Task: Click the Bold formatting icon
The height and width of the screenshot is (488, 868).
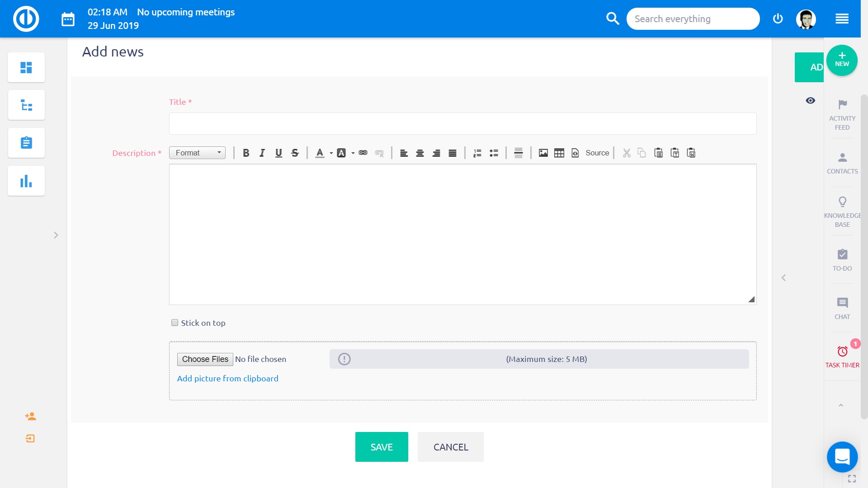Action: point(246,153)
